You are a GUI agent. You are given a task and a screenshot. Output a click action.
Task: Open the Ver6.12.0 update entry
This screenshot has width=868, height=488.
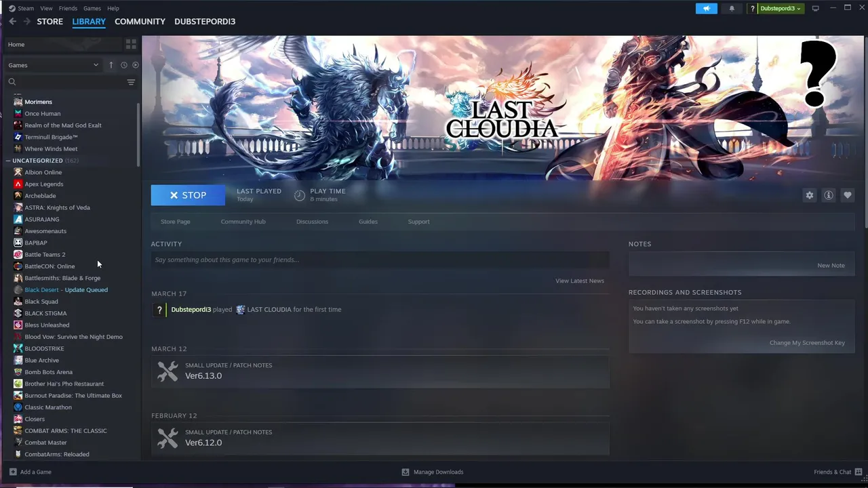click(380, 438)
